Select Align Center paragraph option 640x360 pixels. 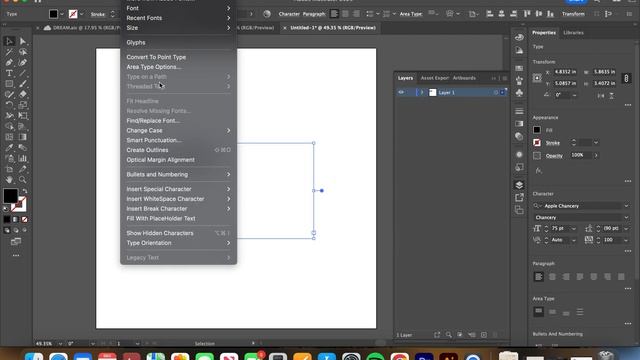click(x=552, y=277)
